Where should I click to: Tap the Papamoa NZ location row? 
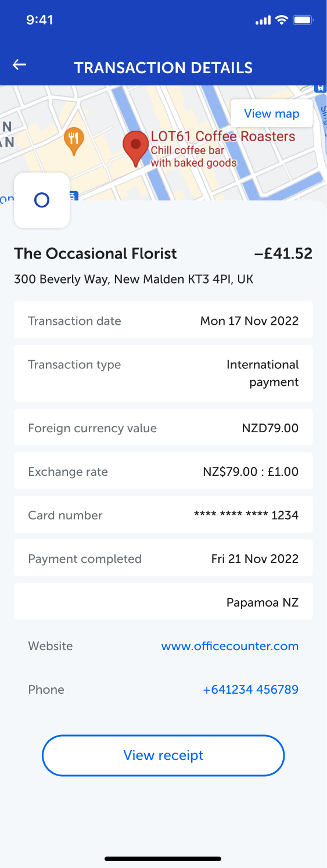click(163, 602)
